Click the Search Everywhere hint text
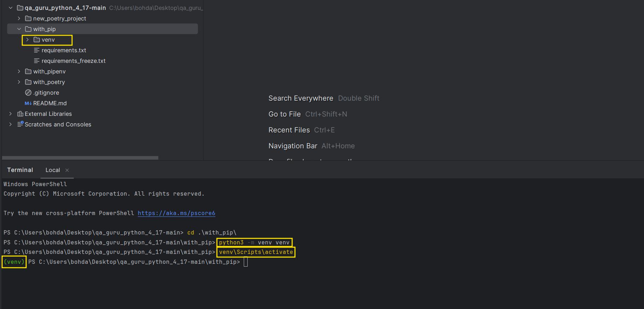The width and height of the screenshot is (644, 309). (301, 98)
